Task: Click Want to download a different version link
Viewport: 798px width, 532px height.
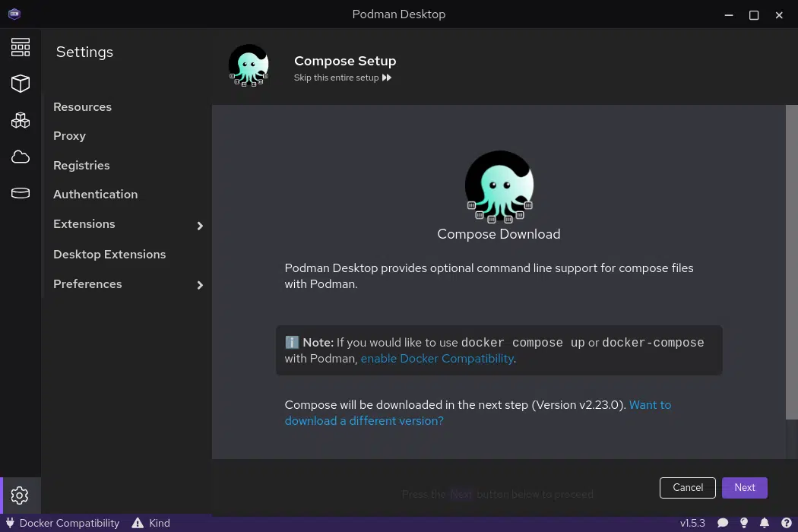Action: 478,413
